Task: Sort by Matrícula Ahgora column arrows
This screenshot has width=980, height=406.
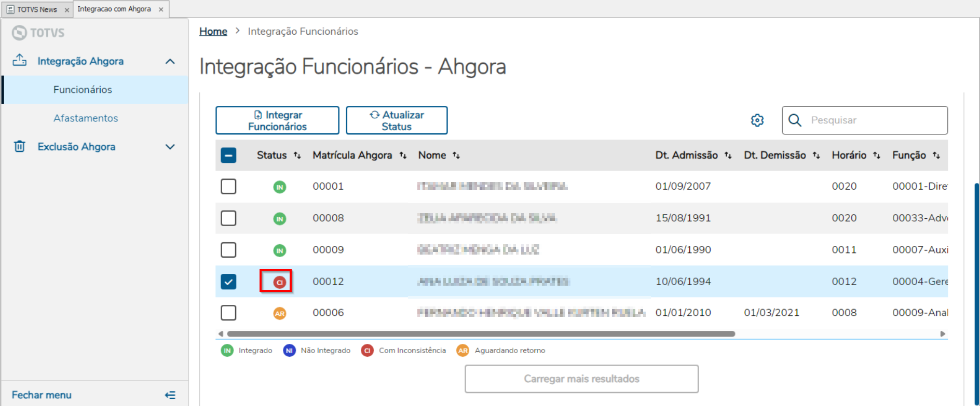Action: pos(403,155)
